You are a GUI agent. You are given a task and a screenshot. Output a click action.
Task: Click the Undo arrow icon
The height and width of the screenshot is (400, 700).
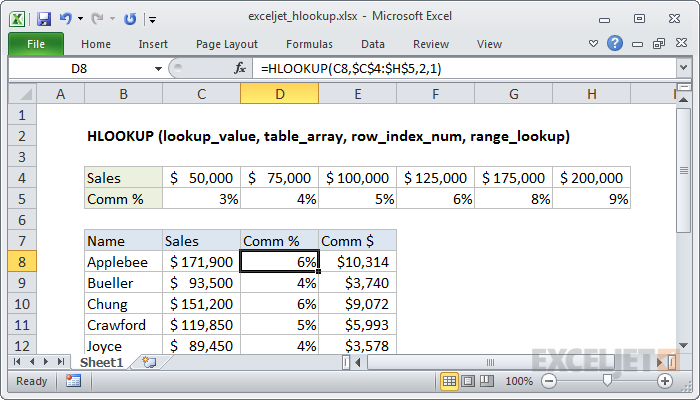point(66,18)
